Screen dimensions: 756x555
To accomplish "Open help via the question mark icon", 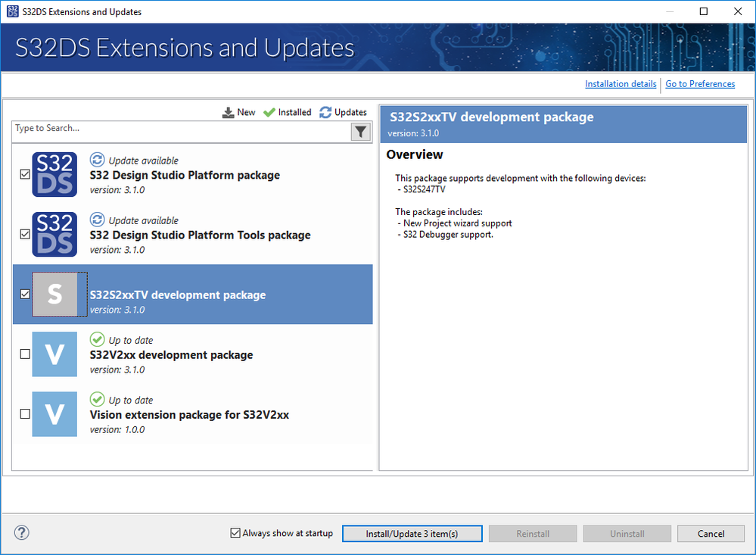I will pyautogui.click(x=22, y=533).
